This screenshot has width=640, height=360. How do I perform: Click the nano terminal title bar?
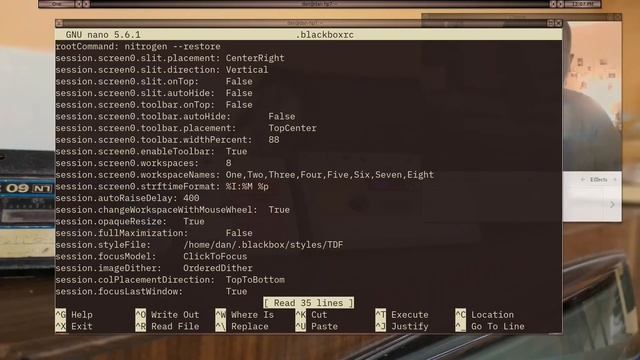(x=306, y=23)
